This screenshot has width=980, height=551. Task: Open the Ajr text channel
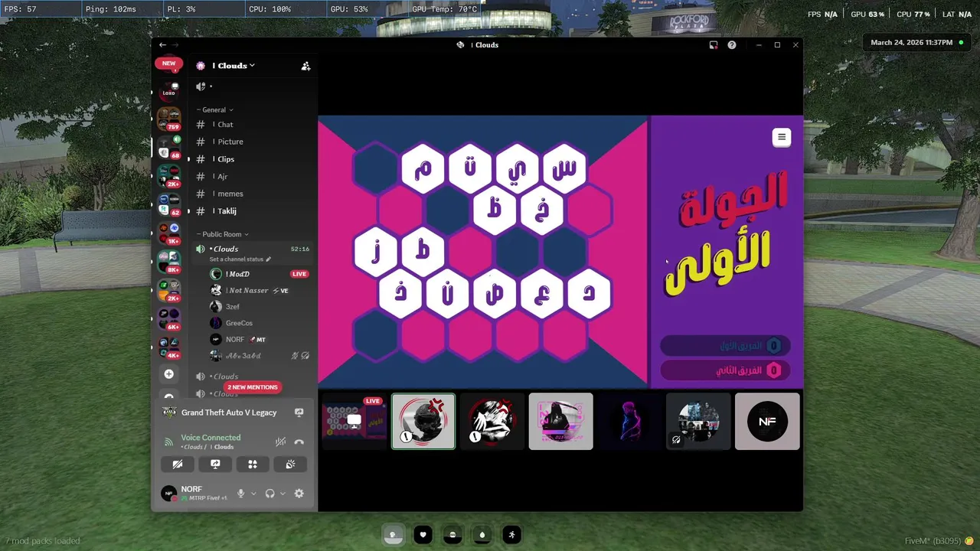252,177
